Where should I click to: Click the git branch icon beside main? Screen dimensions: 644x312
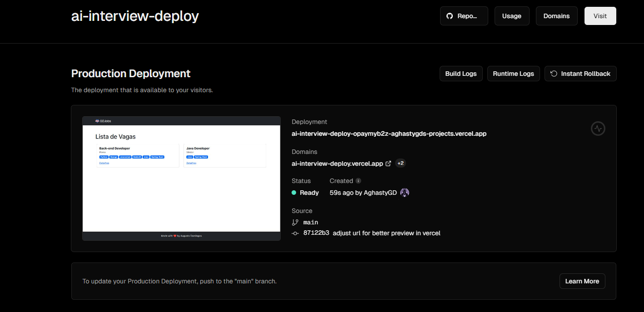(295, 222)
